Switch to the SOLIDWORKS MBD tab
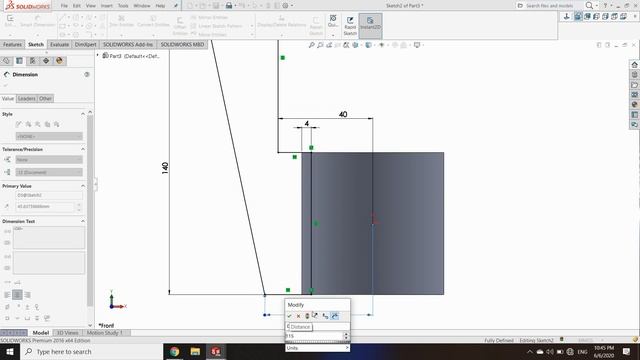Screen dimensions: 640x360 (182, 44)
